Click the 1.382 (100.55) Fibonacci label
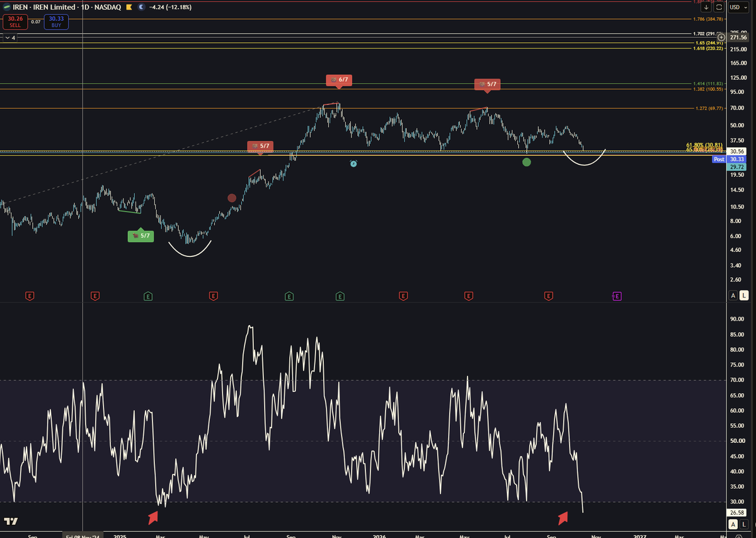 [x=709, y=89]
